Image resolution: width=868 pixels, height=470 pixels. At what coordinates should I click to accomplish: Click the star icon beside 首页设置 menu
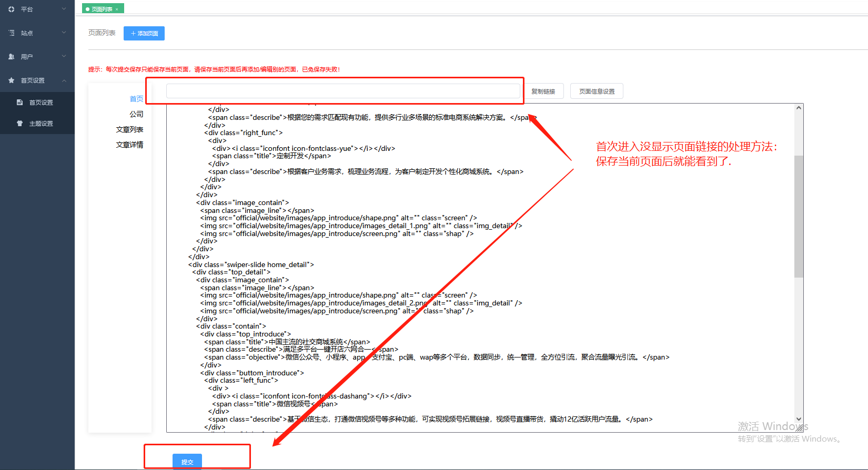click(12, 80)
